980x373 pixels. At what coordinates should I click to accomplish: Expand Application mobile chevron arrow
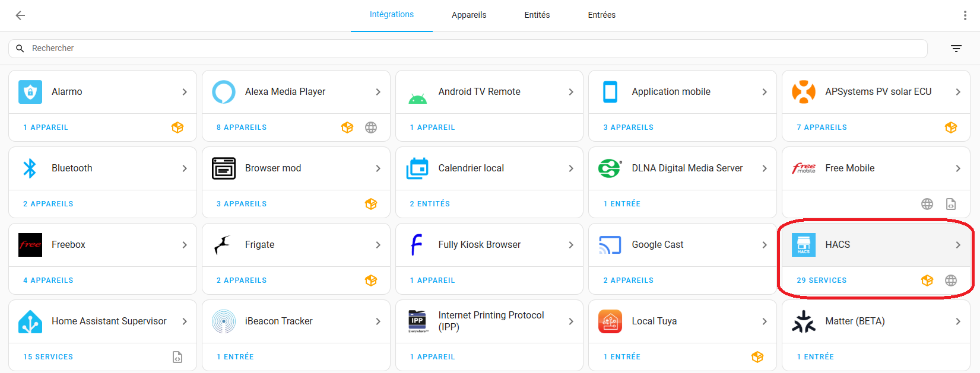point(765,92)
